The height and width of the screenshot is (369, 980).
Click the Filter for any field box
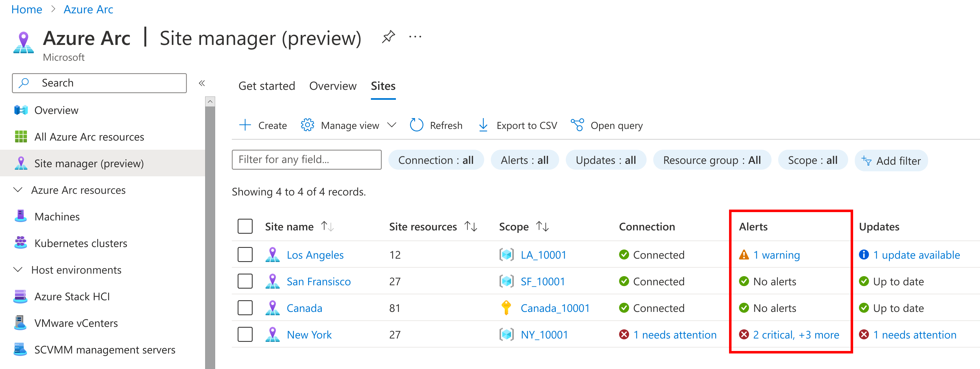pyautogui.click(x=306, y=160)
